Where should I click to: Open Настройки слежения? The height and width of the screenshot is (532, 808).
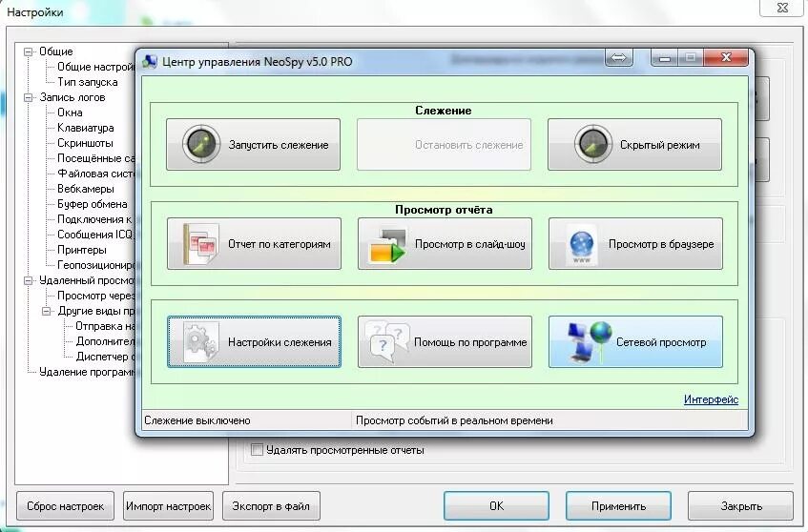pyautogui.click(x=254, y=342)
